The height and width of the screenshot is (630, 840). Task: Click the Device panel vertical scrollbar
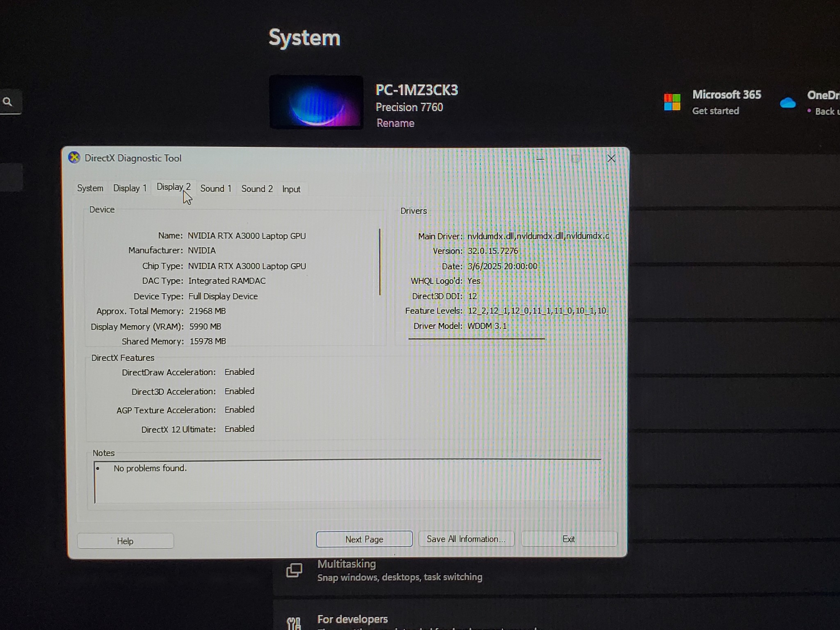(x=380, y=262)
